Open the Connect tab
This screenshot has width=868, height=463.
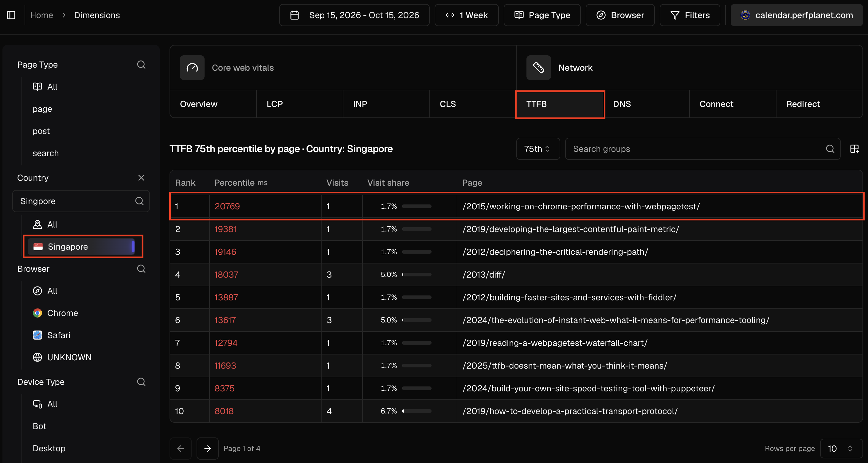tap(733, 104)
